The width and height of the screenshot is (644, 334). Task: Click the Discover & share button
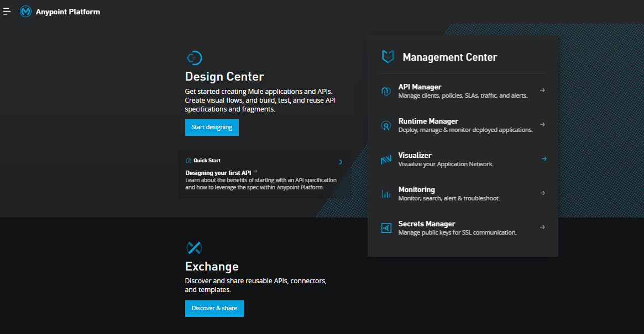[x=214, y=308]
